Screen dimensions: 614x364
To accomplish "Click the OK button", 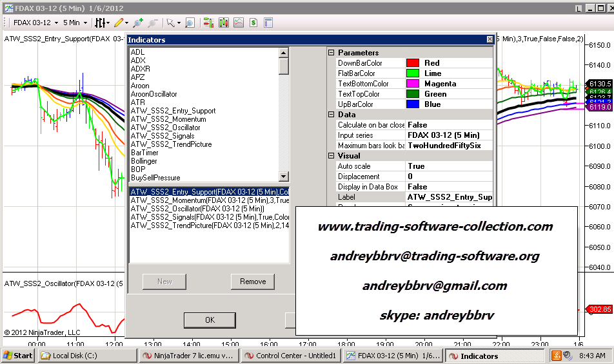I will click(210, 320).
